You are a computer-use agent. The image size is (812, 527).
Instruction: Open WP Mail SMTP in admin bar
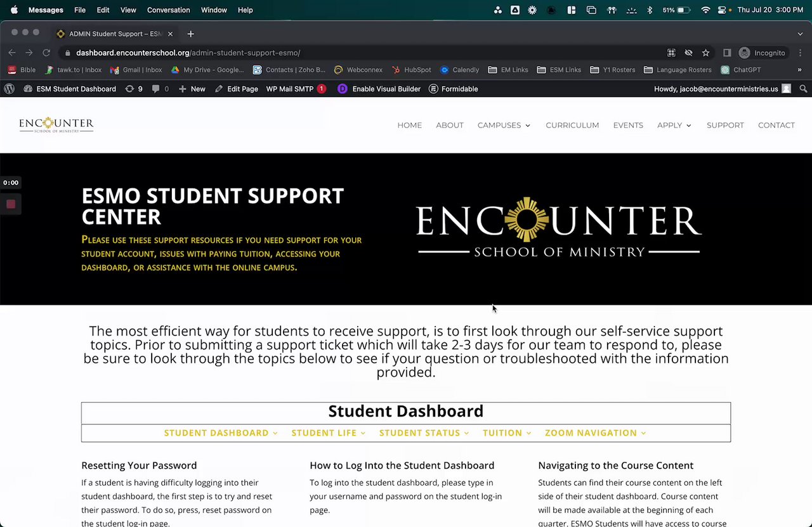tap(296, 89)
